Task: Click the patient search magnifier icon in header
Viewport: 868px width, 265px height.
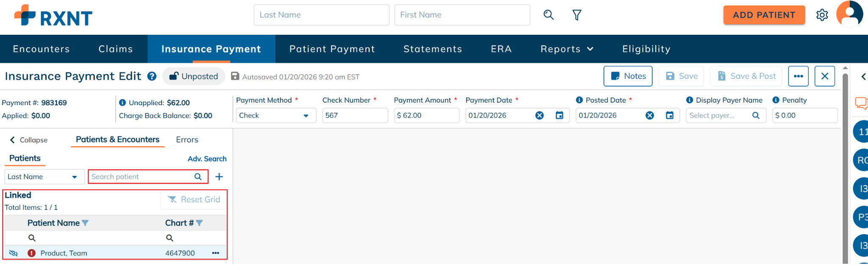Action: point(548,15)
